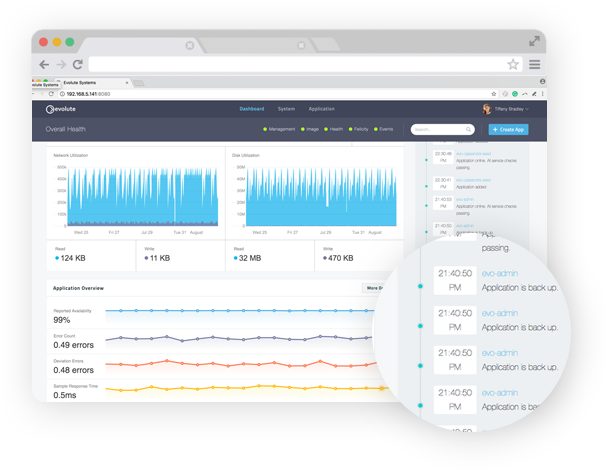The image size is (608, 470).
Task: Select the Write 11 KB value
Action: (x=160, y=258)
